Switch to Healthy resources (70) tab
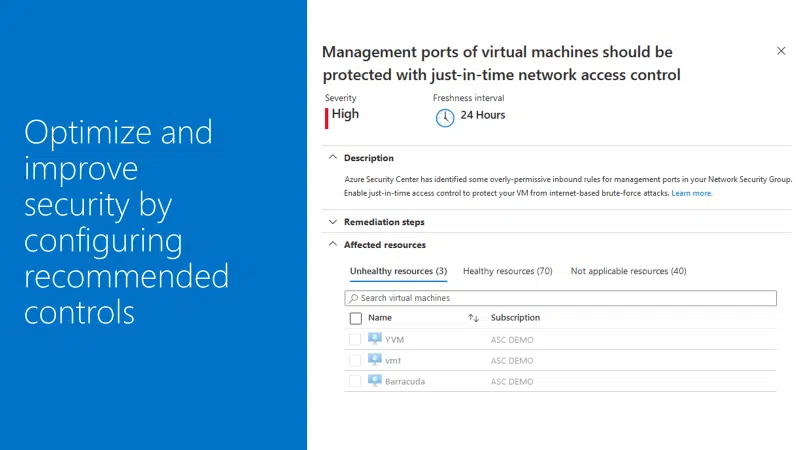800x450 pixels. pyautogui.click(x=508, y=271)
